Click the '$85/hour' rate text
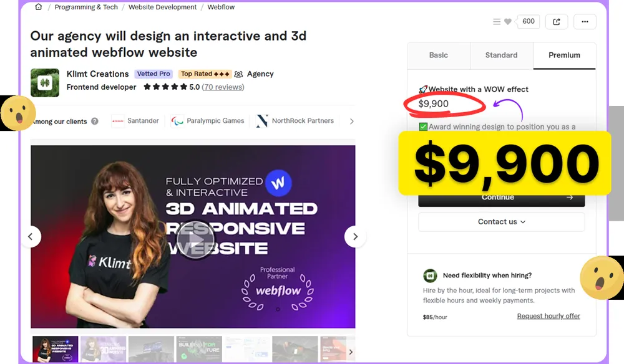This screenshot has width=624, height=364. [x=435, y=317]
